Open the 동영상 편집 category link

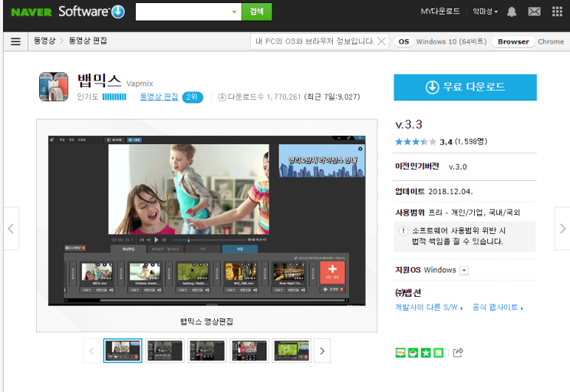pos(159,97)
